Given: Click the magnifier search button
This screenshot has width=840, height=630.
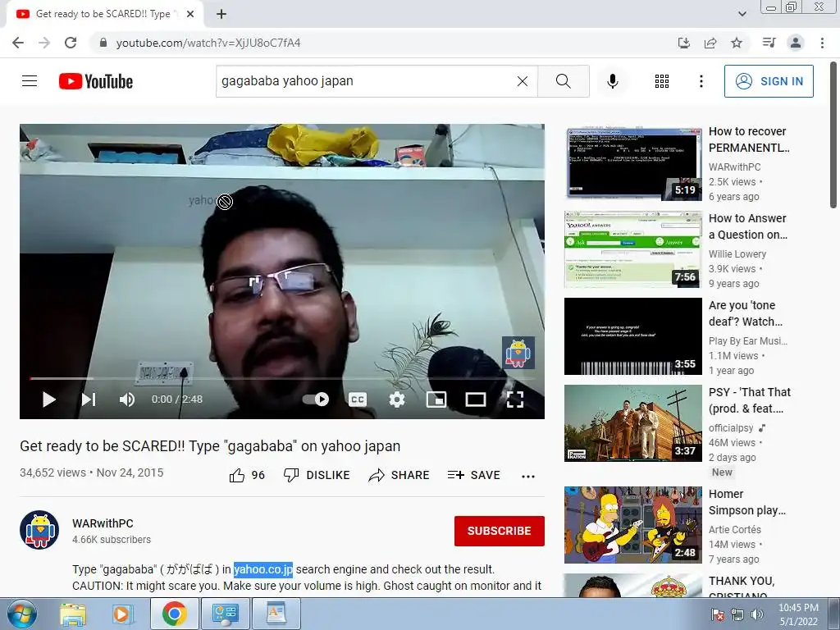Looking at the screenshot, I should [x=563, y=81].
